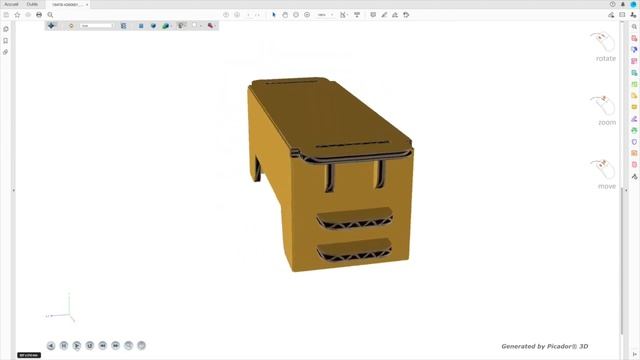Open the yellow comment tool in right pane
This screenshot has height=360, width=640.
click(634, 107)
